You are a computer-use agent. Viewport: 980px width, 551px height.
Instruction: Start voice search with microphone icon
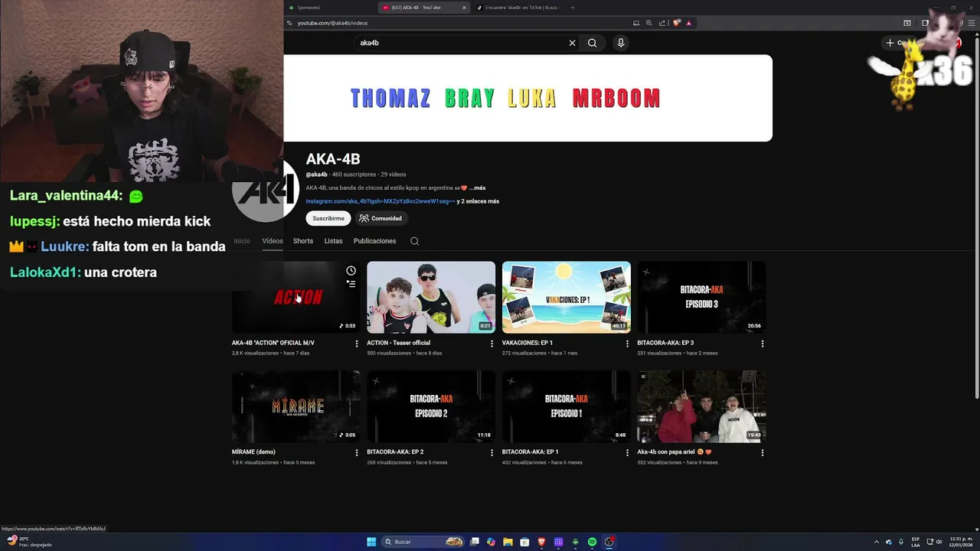pyautogui.click(x=621, y=43)
